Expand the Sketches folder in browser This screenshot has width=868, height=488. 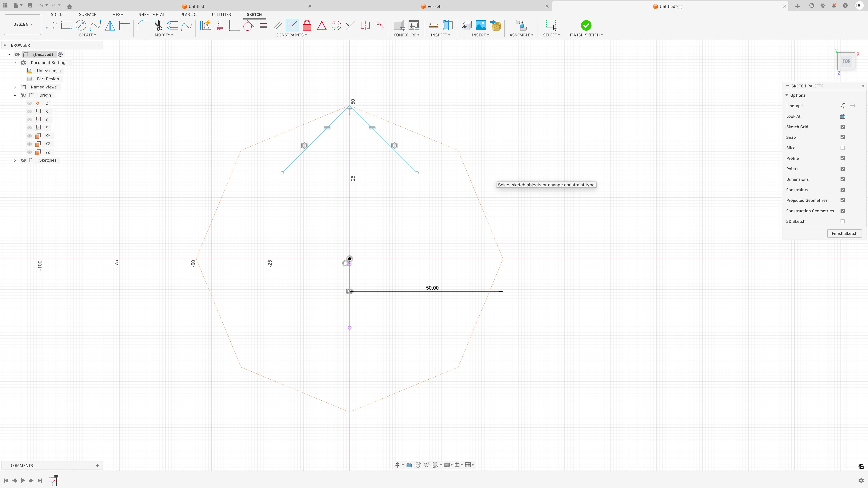[15, 160]
